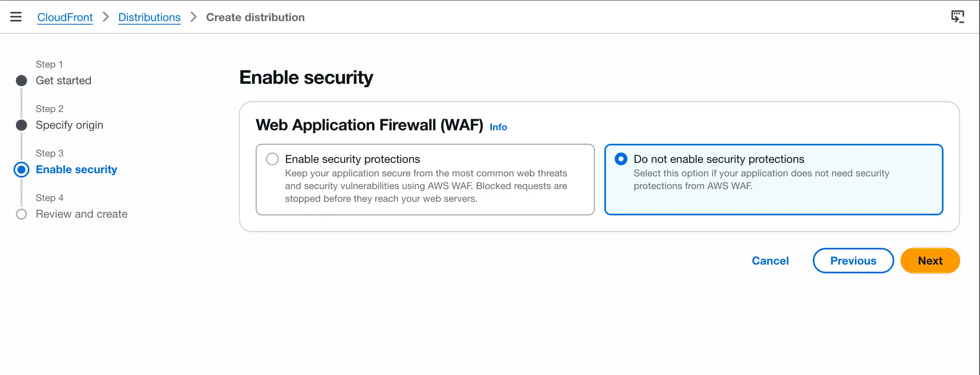Image resolution: width=980 pixels, height=375 pixels.
Task: Click the Previous button
Action: point(853,261)
